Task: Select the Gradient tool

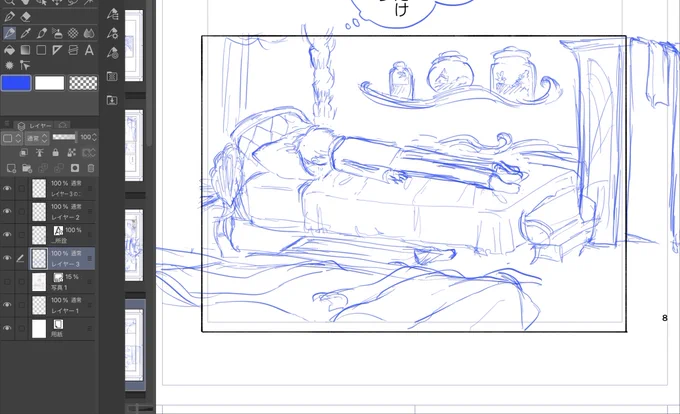Action: 26,50
